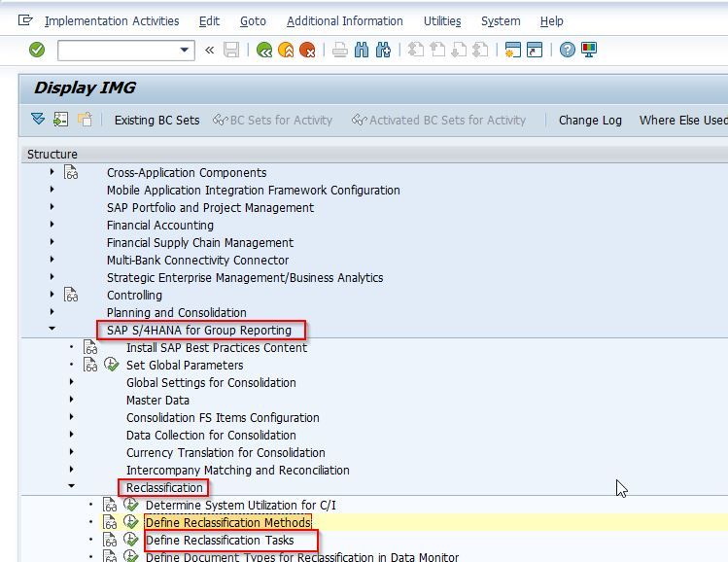Collapse the Reclassification node
The height and width of the screenshot is (562, 728).
pos(71,486)
